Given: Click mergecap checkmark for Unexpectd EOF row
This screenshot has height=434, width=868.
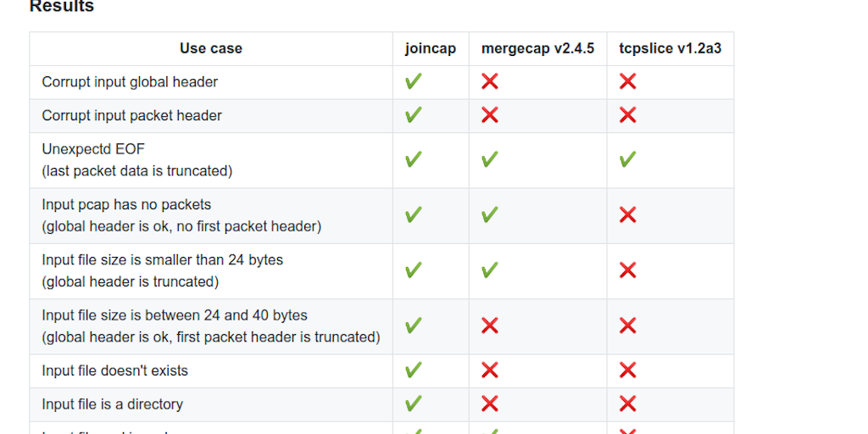Looking at the screenshot, I should 489,160.
